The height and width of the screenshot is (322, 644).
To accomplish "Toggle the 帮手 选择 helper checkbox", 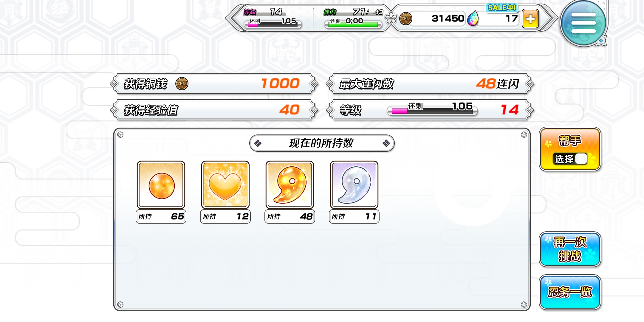I will click(581, 159).
